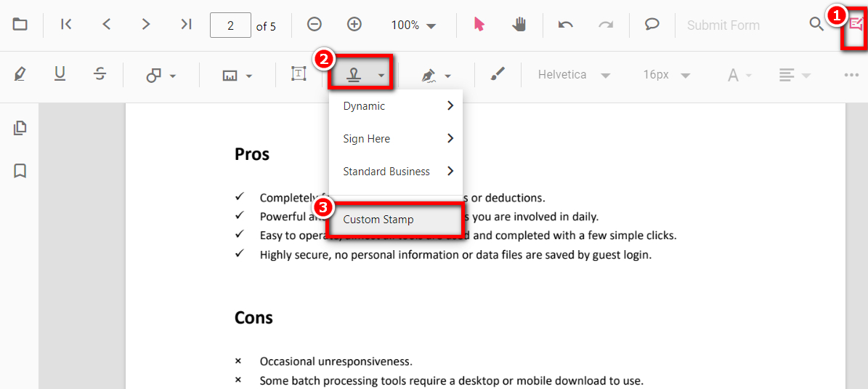
Task: Click the page number input field
Action: [230, 25]
